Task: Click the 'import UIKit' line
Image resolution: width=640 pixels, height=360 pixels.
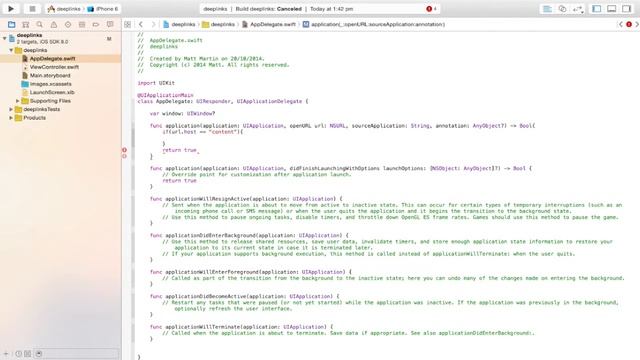Action: [156, 83]
